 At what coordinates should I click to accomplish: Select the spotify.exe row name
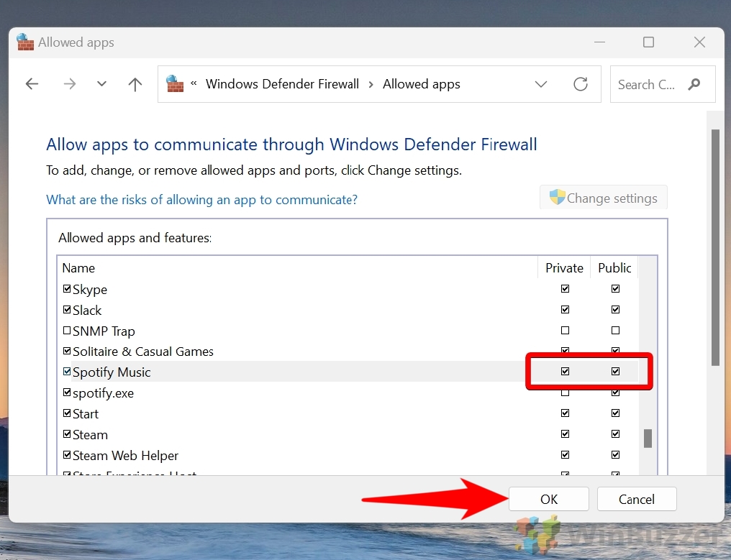(x=104, y=394)
